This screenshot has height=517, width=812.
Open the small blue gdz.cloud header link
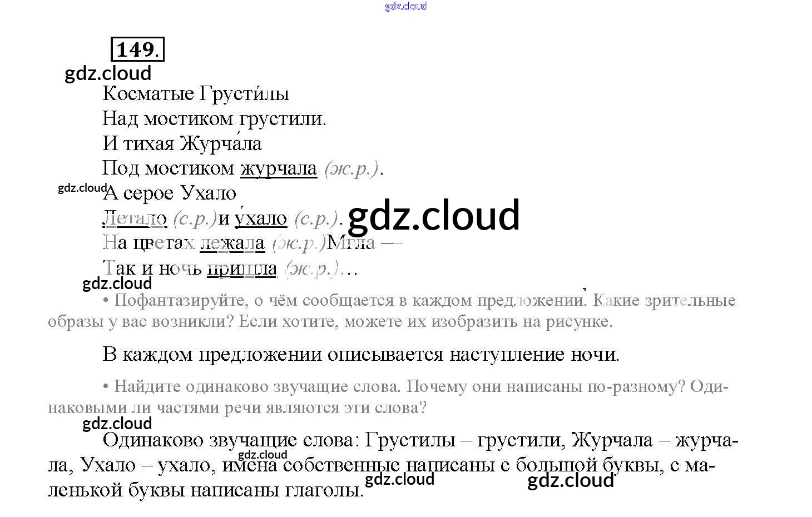tap(406, 6)
